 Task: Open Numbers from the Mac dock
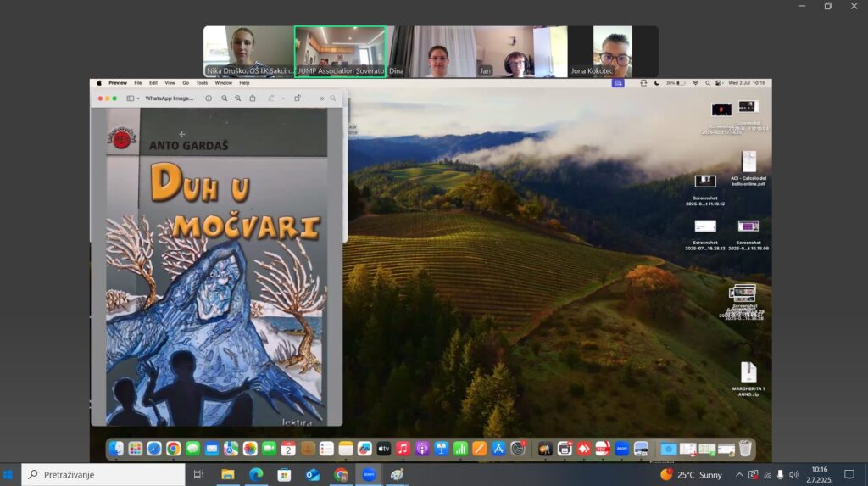[x=460, y=449]
